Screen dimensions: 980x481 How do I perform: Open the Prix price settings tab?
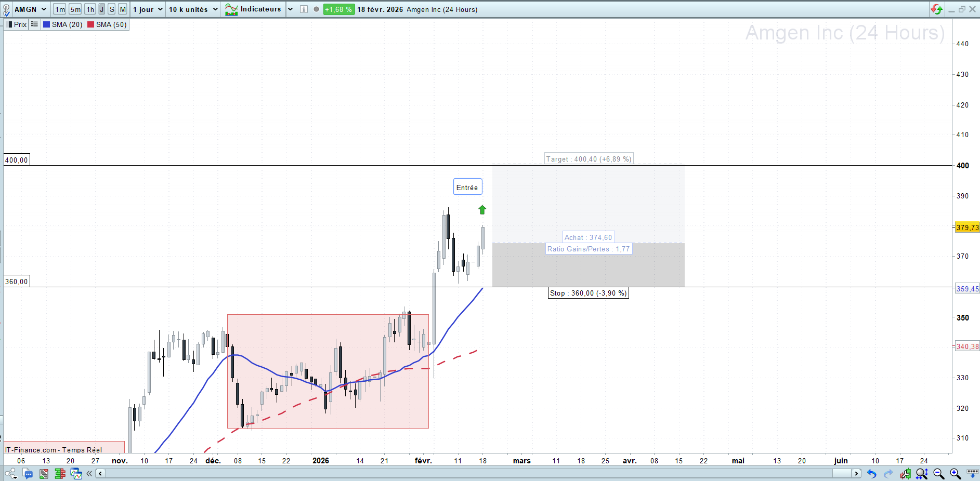pos(17,24)
